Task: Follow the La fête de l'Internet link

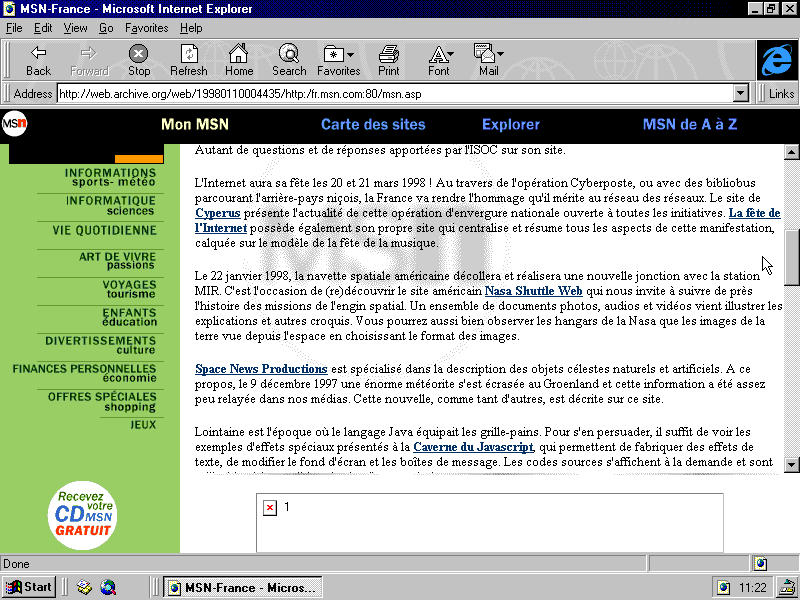Action: tap(755, 213)
